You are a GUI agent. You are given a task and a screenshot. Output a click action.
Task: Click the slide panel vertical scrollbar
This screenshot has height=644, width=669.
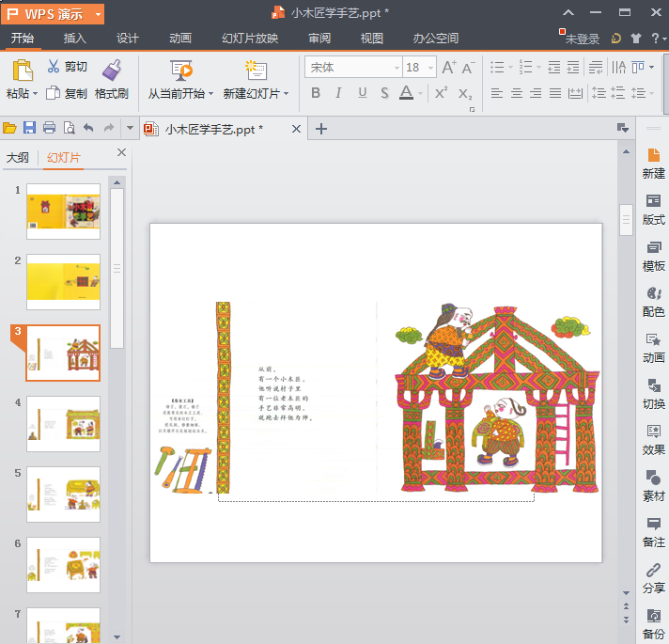117,269
